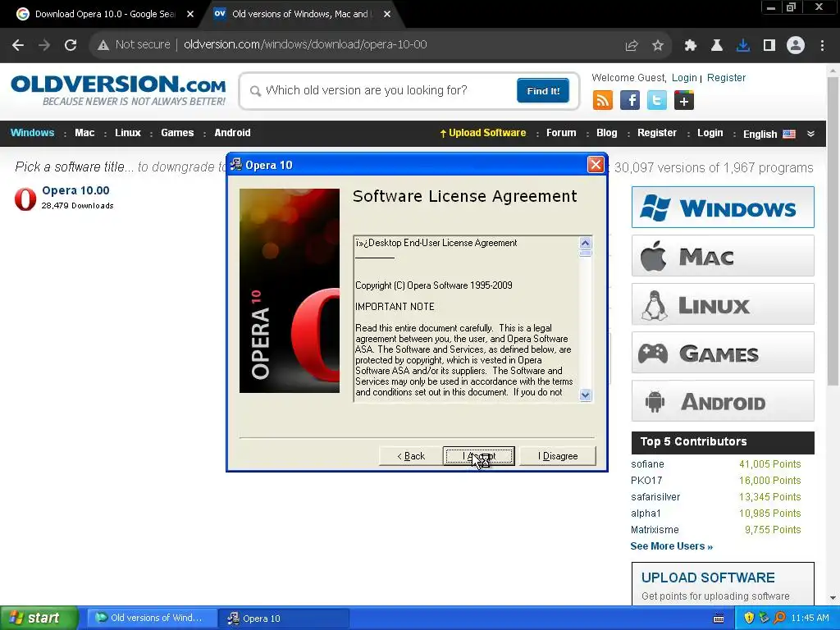
Task: Bookmark this page with the star icon
Action: click(x=658, y=46)
